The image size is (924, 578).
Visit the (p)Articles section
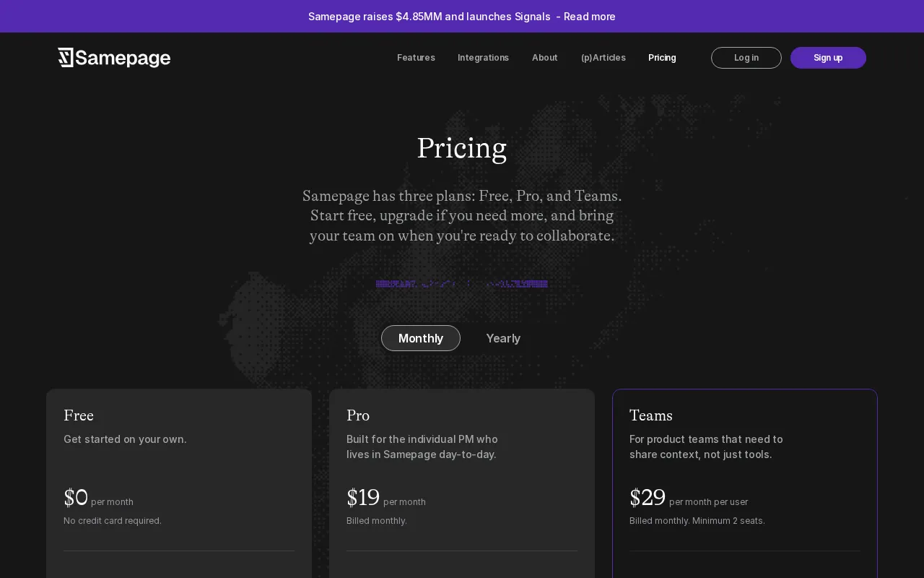pyautogui.click(x=603, y=58)
